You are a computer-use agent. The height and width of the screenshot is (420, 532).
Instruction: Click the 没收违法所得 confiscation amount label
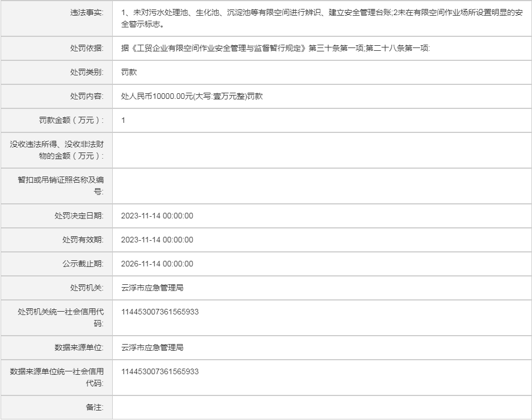coord(57,150)
